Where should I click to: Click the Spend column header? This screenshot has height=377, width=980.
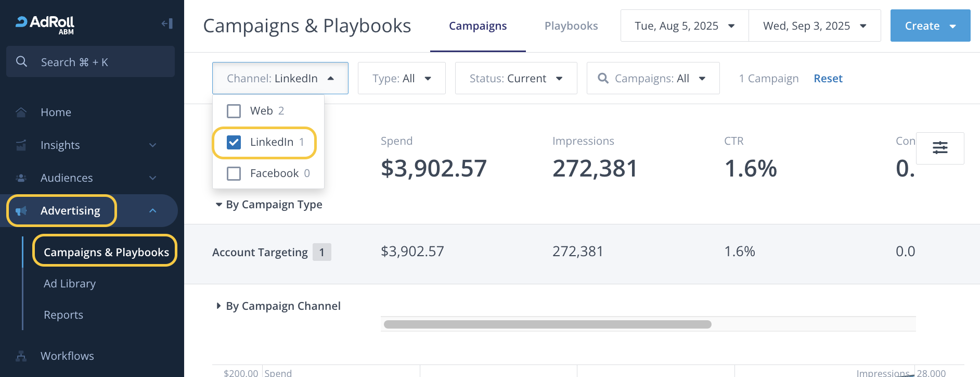pyautogui.click(x=397, y=141)
